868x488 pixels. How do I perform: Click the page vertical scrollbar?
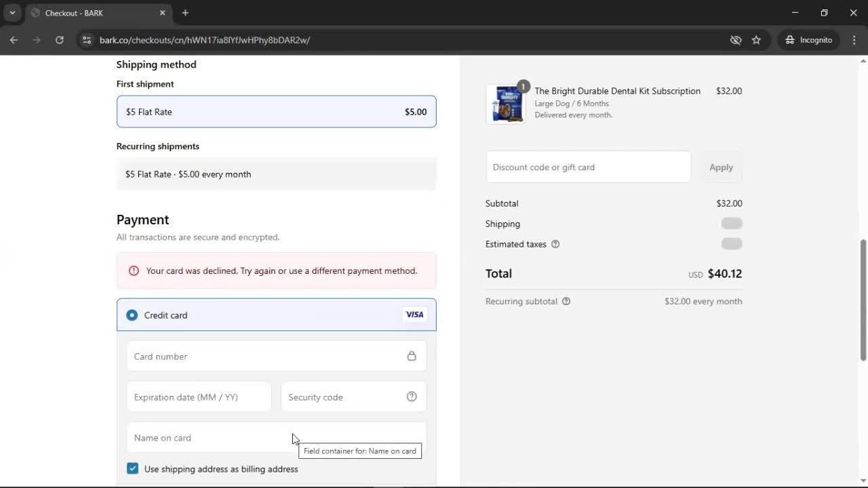863,300
